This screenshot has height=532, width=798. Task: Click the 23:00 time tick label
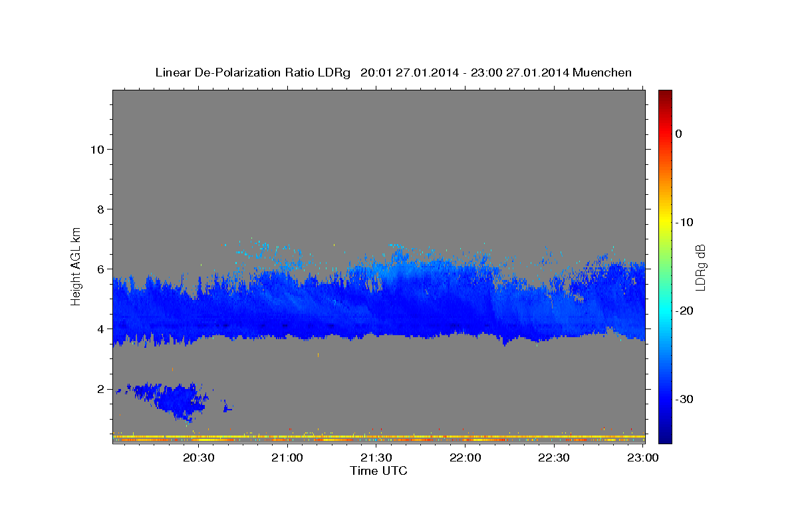click(642, 458)
